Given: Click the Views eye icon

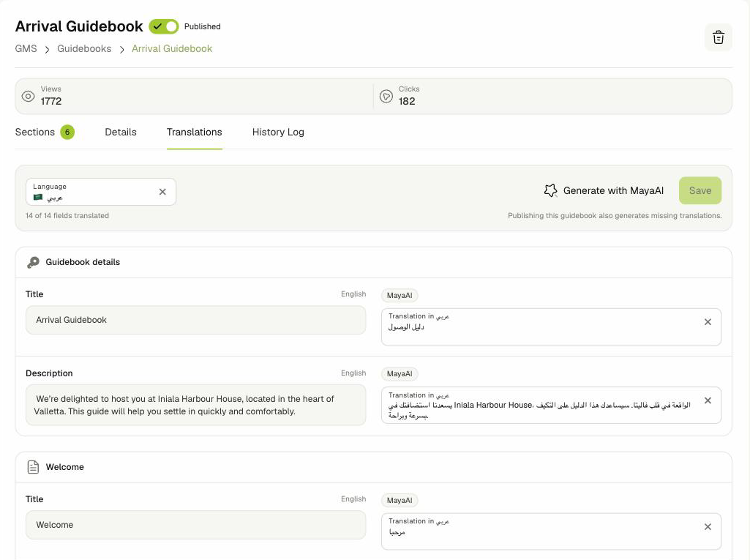Looking at the screenshot, I should click(29, 96).
